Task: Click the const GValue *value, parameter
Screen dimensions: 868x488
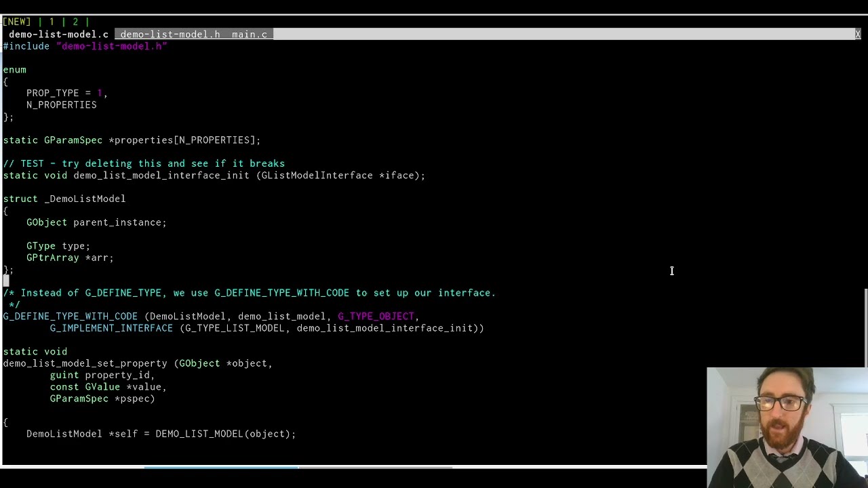Action: (x=108, y=387)
